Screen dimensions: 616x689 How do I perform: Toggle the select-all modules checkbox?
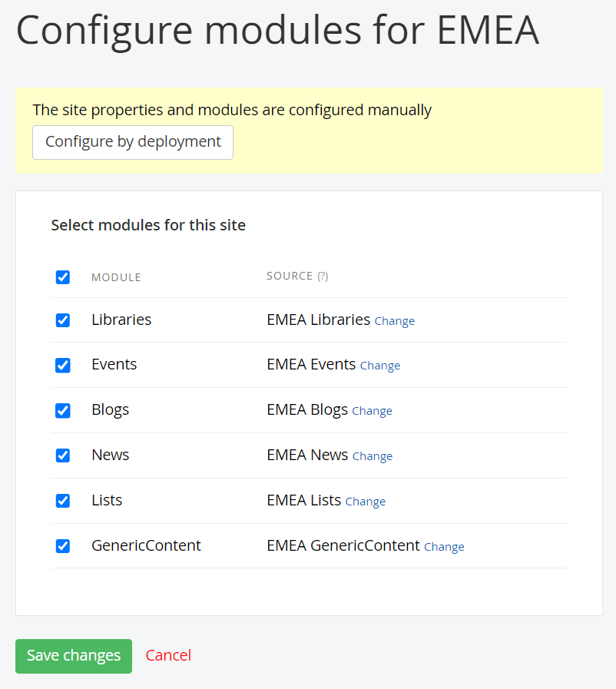pyautogui.click(x=63, y=277)
